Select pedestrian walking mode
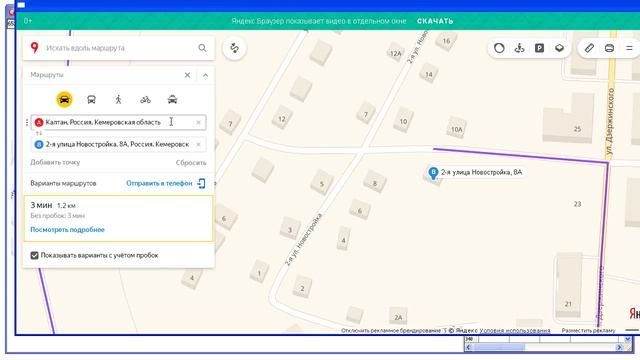Screen dimensions: 640x360 [118, 100]
